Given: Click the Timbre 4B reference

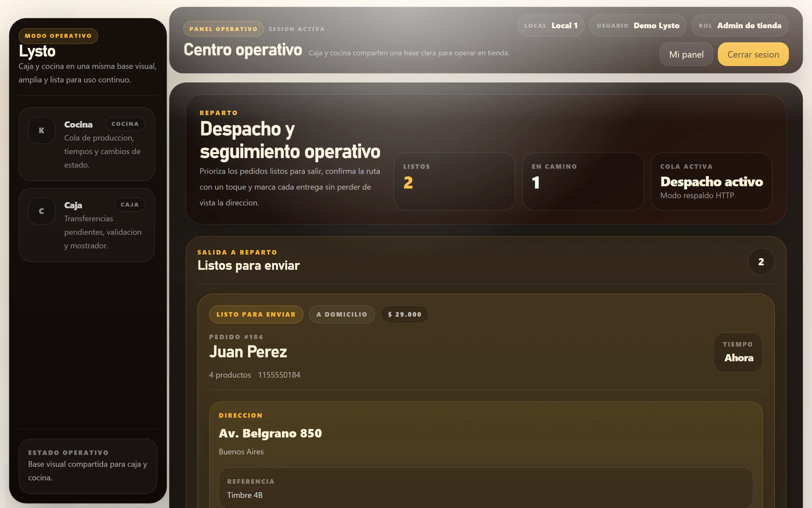Looking at the screenshot, I should [x=245, y=495].
